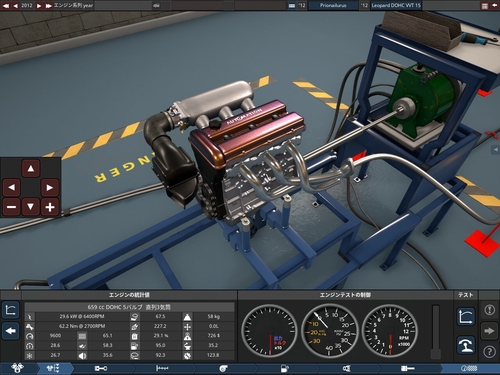Open help with the question mark icon
Viewport: 500px width, 375px height.
coord(489,351)
